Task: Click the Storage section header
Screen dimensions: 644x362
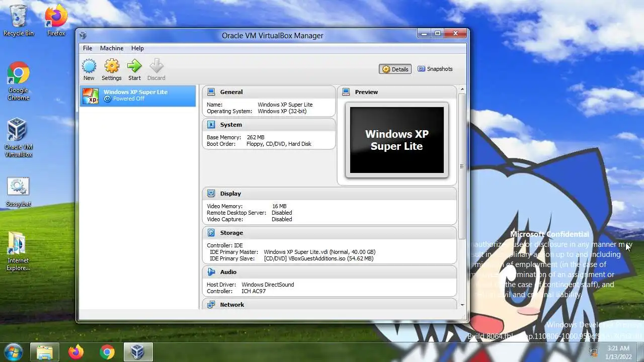Action: 330,233
